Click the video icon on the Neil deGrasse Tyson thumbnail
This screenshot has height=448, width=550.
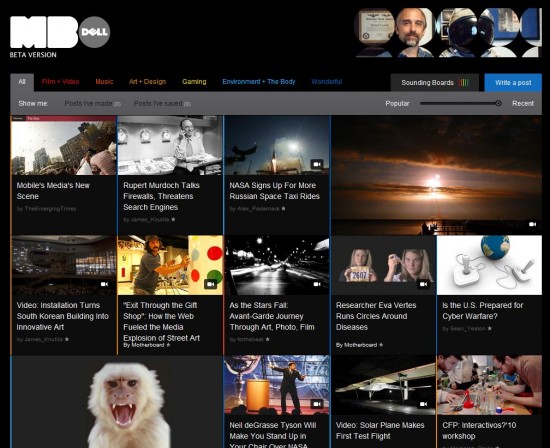click(x=317, y=404)
